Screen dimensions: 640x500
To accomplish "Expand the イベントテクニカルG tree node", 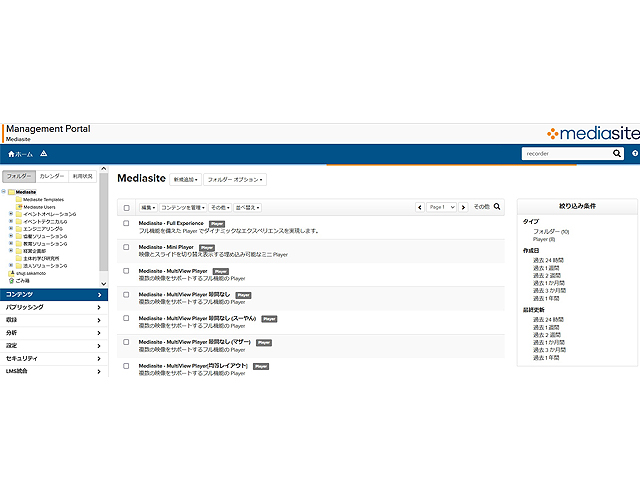I will tap(11, 221).
